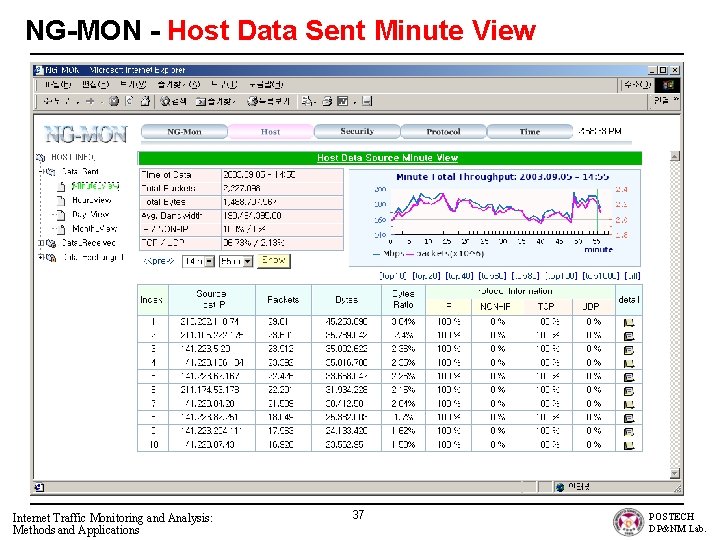The height and width of the screenshot is (540, 720).
Task: Select the [all] hosts link
Action: 633,276
